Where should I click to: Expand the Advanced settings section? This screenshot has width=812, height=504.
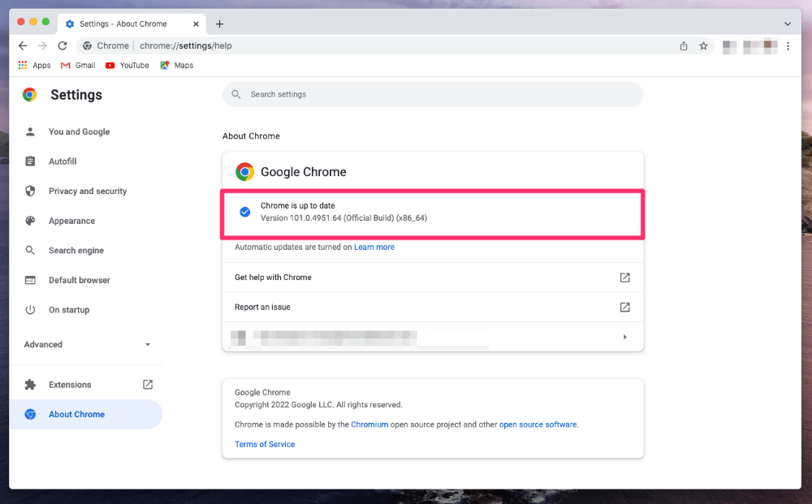point(88,345)
